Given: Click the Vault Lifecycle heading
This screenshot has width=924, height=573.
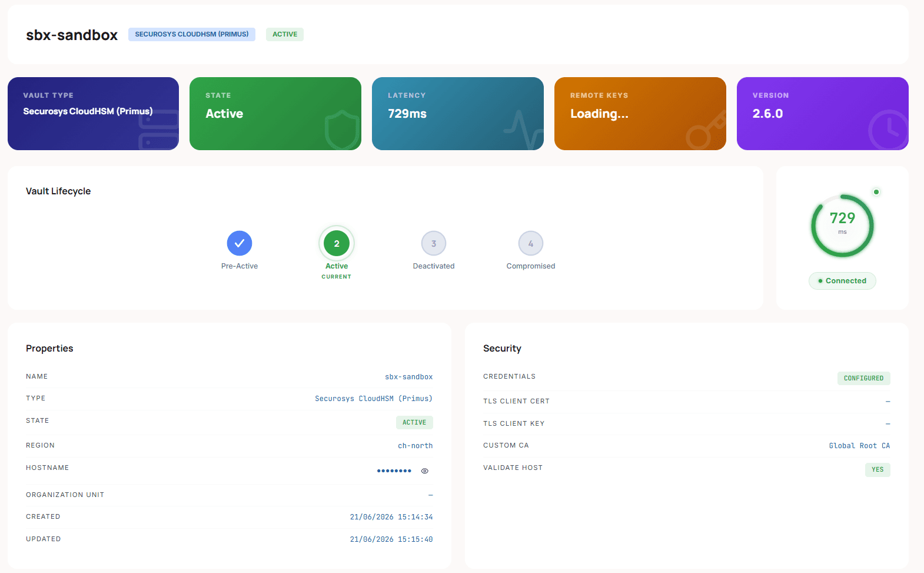Looking at the screenshot, I should (x=58, y=191).
